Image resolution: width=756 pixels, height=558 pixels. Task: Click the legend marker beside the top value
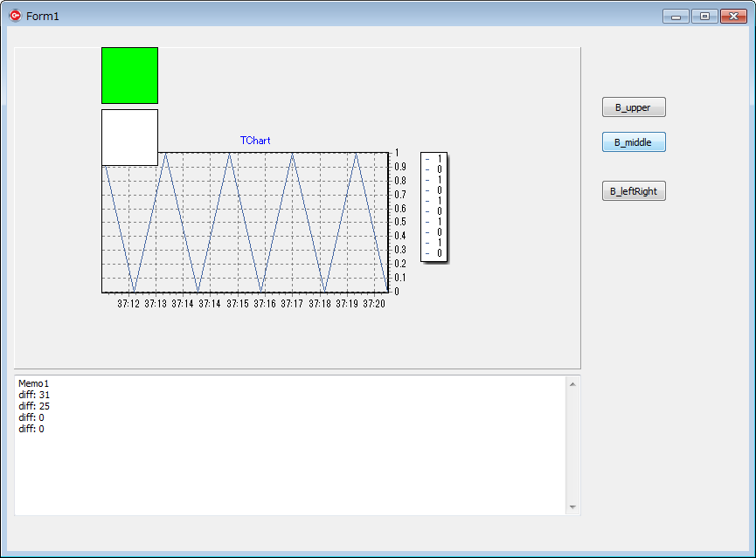pyautogui.click(x=427, y=158)
